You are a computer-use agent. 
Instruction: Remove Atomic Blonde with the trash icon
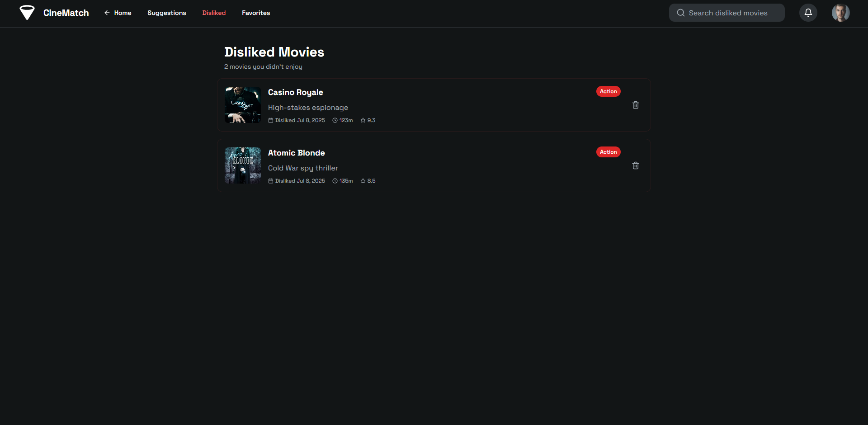point(635,165)
